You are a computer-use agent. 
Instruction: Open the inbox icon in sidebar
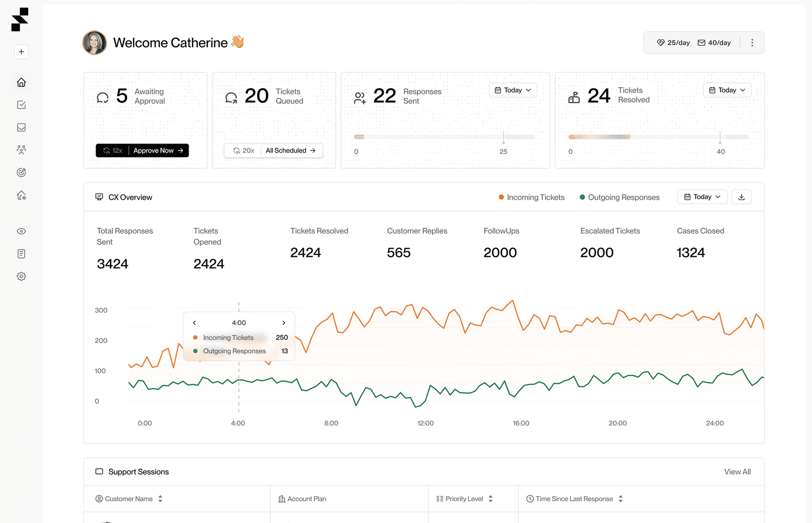21,127
